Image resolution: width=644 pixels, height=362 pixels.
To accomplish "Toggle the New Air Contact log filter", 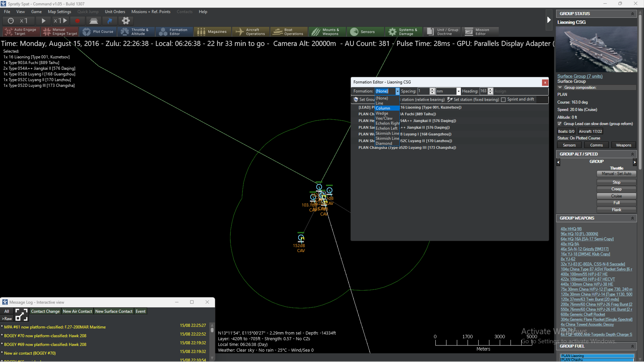I will click(x=77, y=311).
